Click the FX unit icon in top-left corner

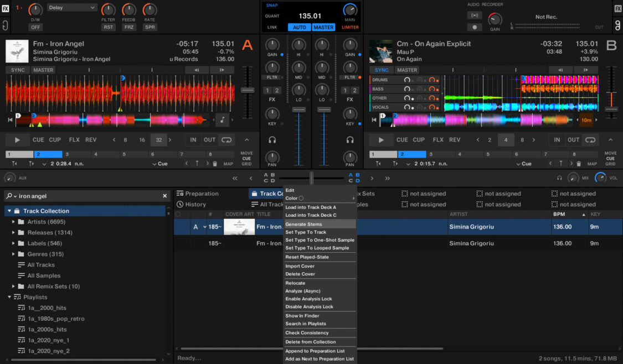click(5, 8)
